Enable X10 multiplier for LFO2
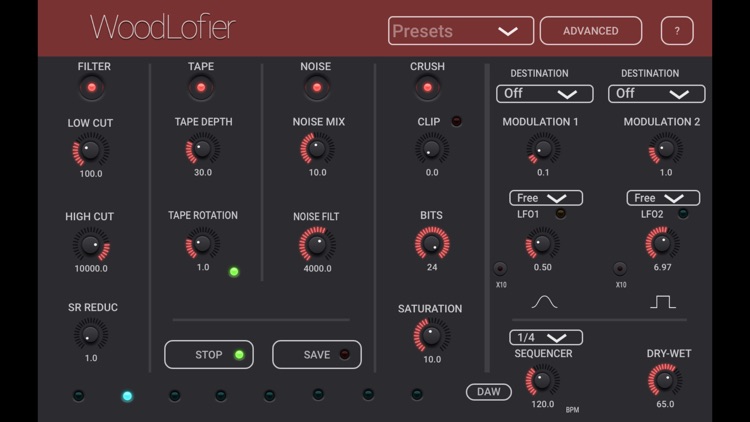The image size is (750, 422). click(620, 268)
